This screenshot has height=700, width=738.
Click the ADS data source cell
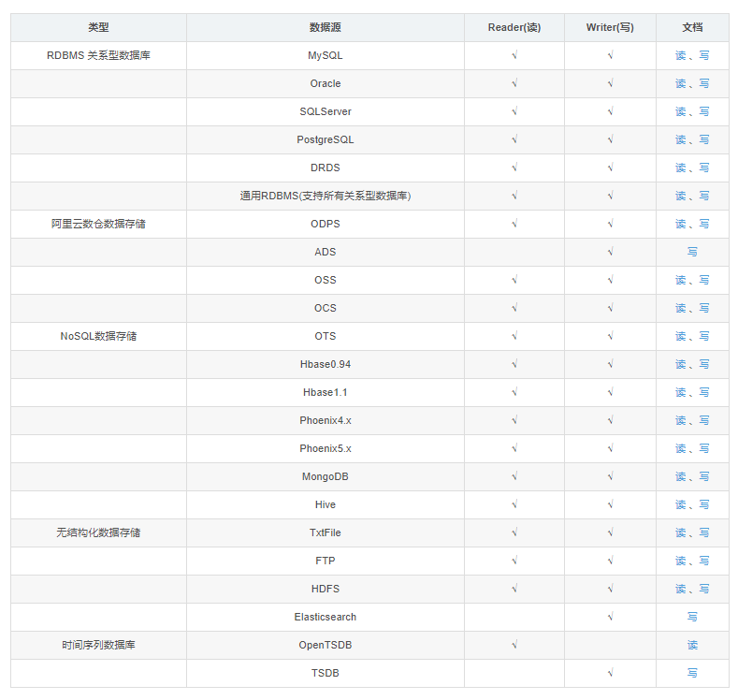point(326,252)
